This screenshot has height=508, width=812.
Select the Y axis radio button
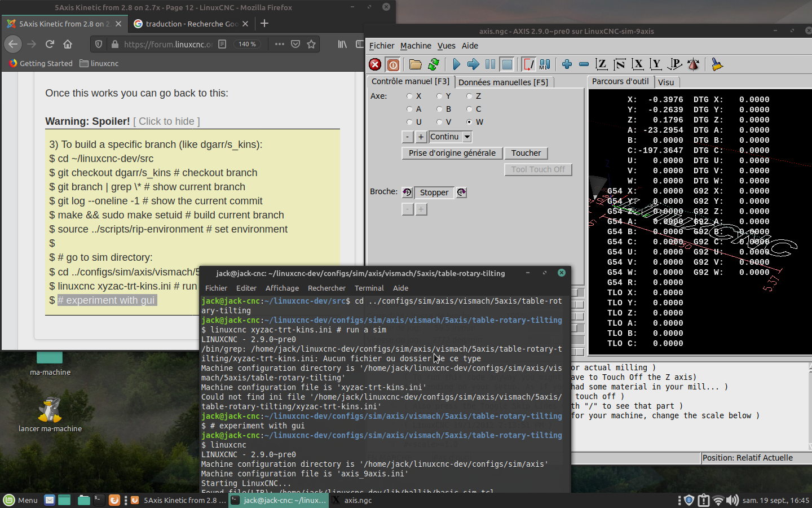439,96
